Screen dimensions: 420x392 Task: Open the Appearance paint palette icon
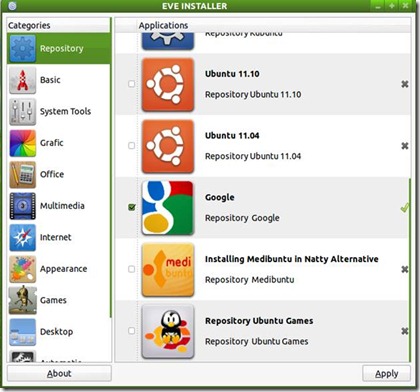click(23, 269)
